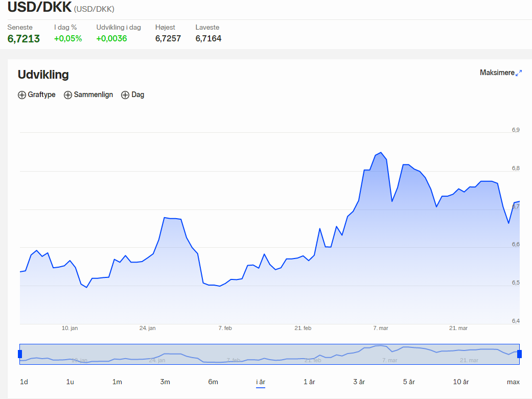The width and height of the screenshot is (532, 399).
Task: Click the Seneste value 6,7213
Action: coord(24,39)
